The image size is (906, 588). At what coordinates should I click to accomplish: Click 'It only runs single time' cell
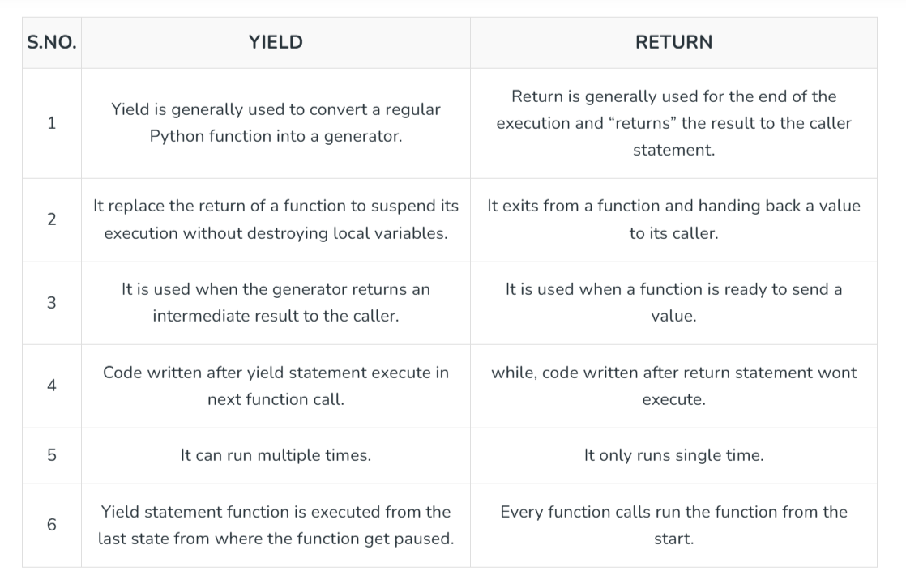[673, 456]
